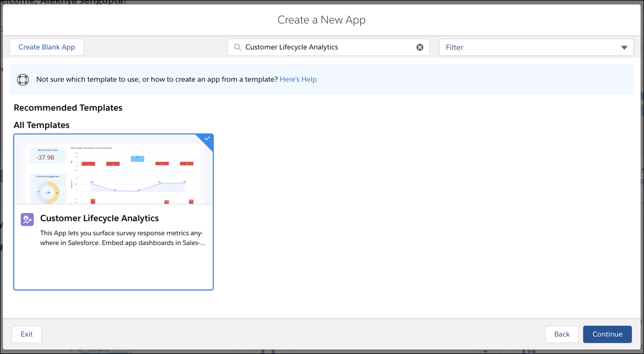Image resolution: width=644 pixels, height=354 pixels.
Task: Clear the search text using the X icon
Action: [419, 47]
